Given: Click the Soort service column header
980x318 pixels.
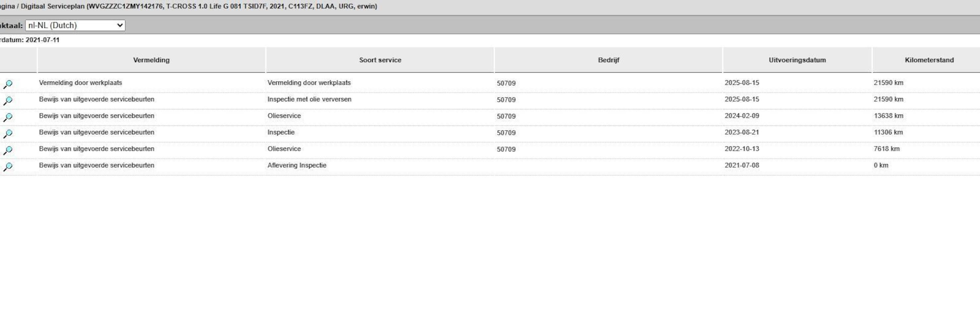Looking at the screenshot, I should [380, 60].
